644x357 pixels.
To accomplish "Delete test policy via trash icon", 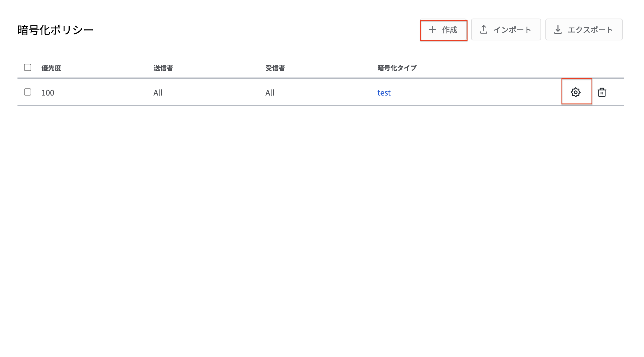I will pyautogui.click(x=602, y=92).
